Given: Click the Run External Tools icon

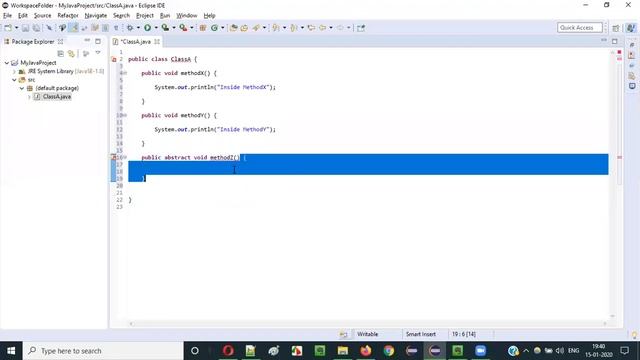Looking at the screenshot, I should tap(183, 28).
